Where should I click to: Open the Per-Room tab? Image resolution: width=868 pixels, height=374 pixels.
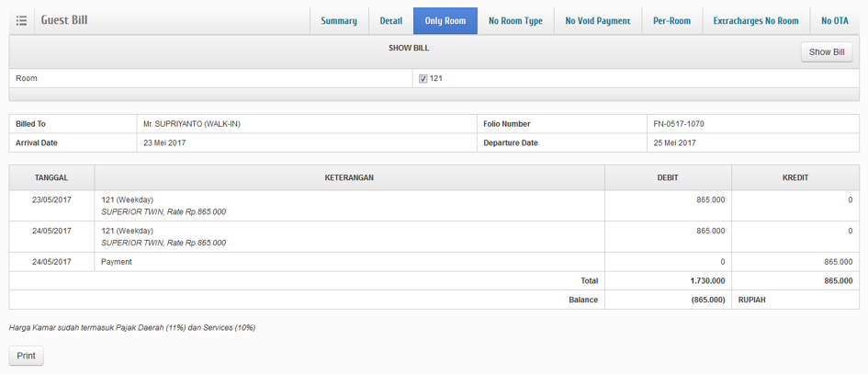(x=671, y=20)
